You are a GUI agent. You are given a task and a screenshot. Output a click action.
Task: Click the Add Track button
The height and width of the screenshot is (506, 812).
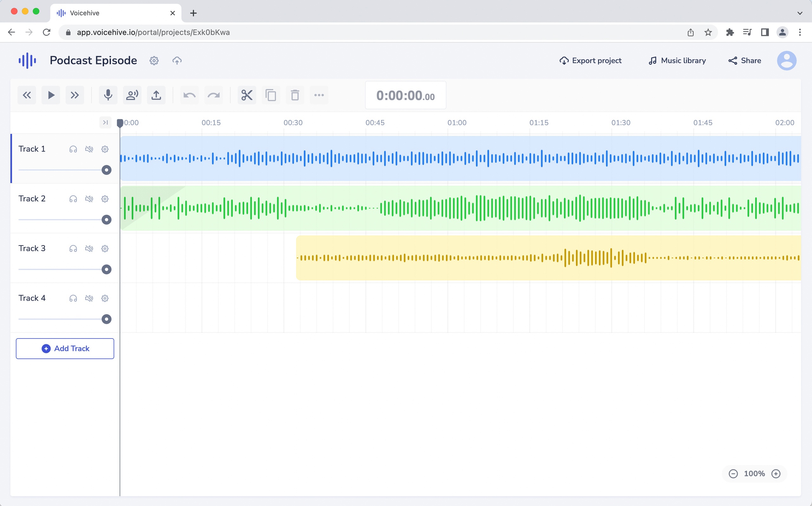pos(65,349)
